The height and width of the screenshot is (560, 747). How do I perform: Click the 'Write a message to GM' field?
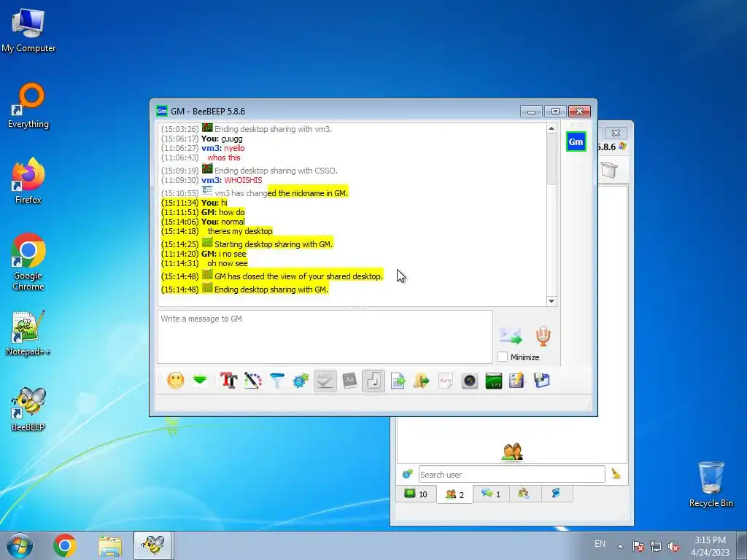[x=325, y=337]
